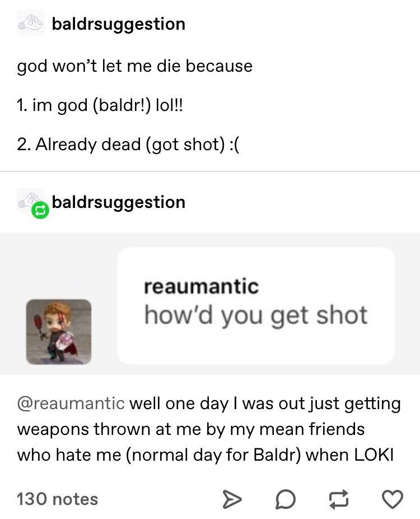Open replies via speech bubble icon
Screen dimensions: 420x519
[x=285, y=499]
